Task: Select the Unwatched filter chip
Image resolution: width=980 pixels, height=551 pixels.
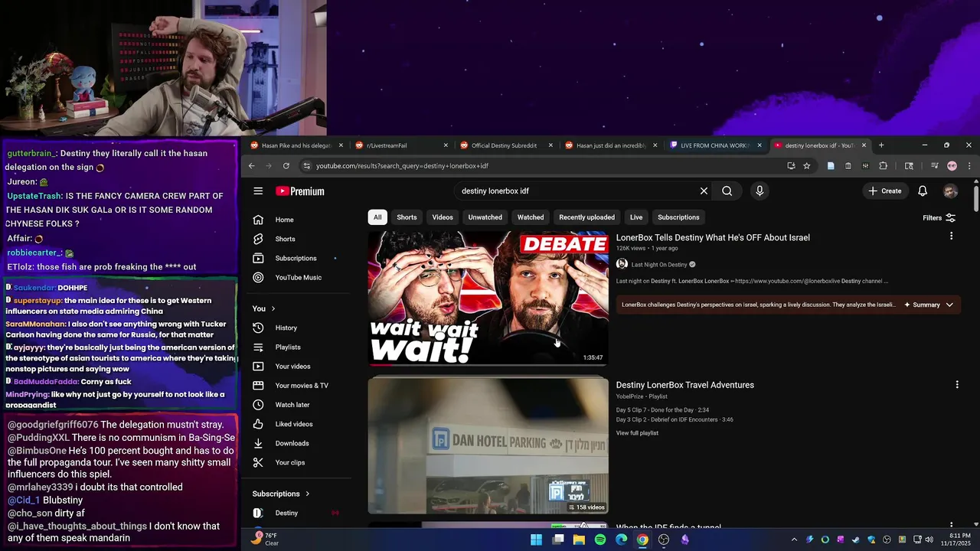Action: (485, 217)
